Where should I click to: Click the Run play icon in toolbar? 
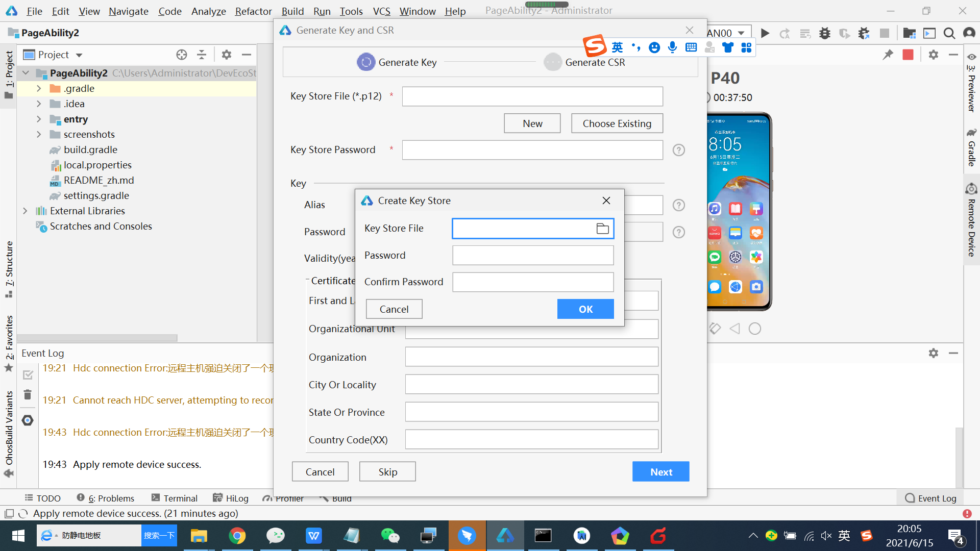point(765,33)
